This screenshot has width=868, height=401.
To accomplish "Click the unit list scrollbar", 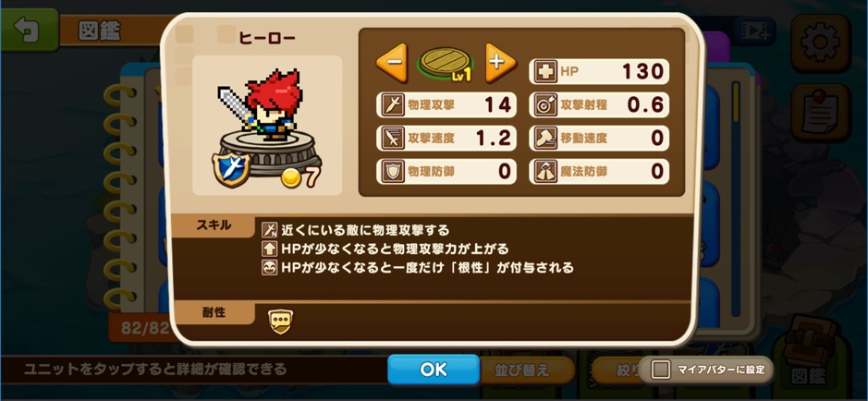I will pos(736,200).
